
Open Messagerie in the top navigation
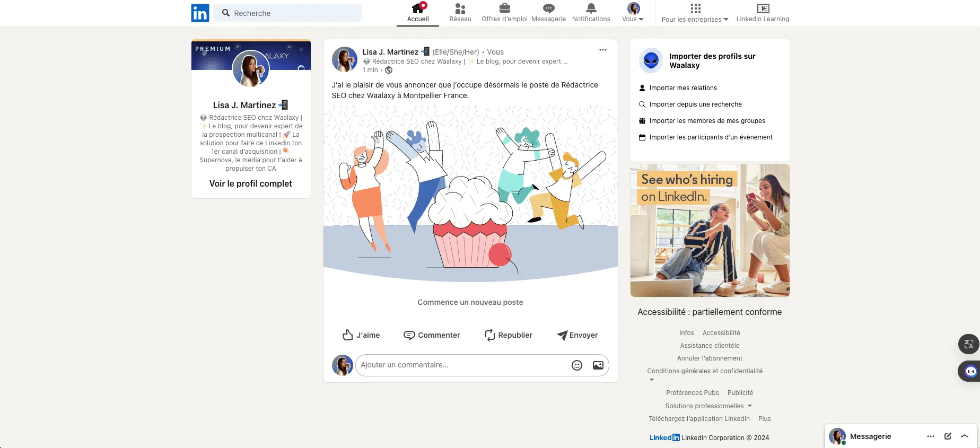pos(549,13)
